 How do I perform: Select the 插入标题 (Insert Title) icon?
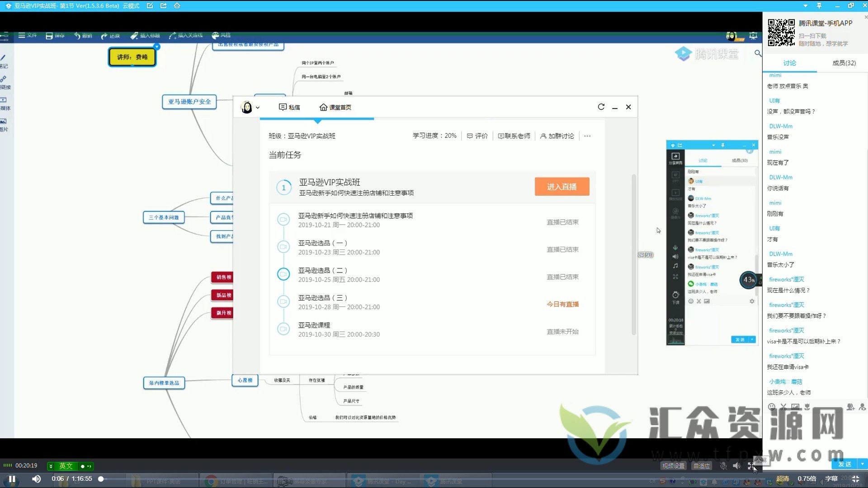(x=145, y=35)
